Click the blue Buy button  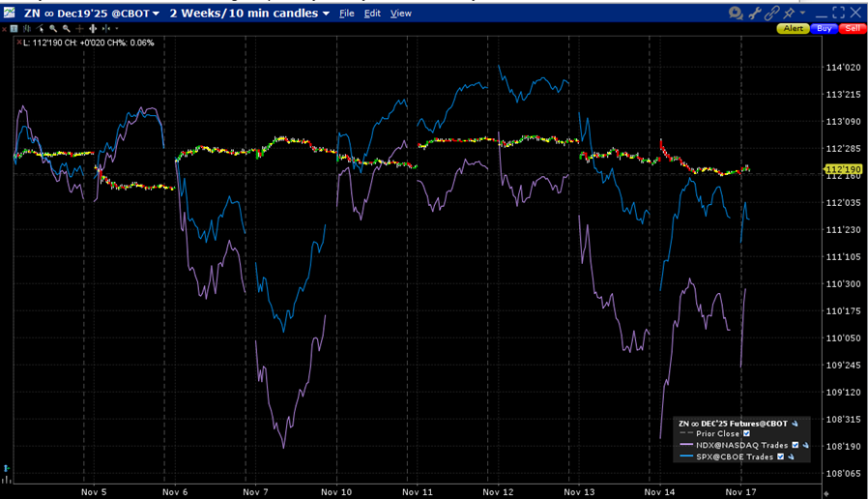[x=824, y=28]
